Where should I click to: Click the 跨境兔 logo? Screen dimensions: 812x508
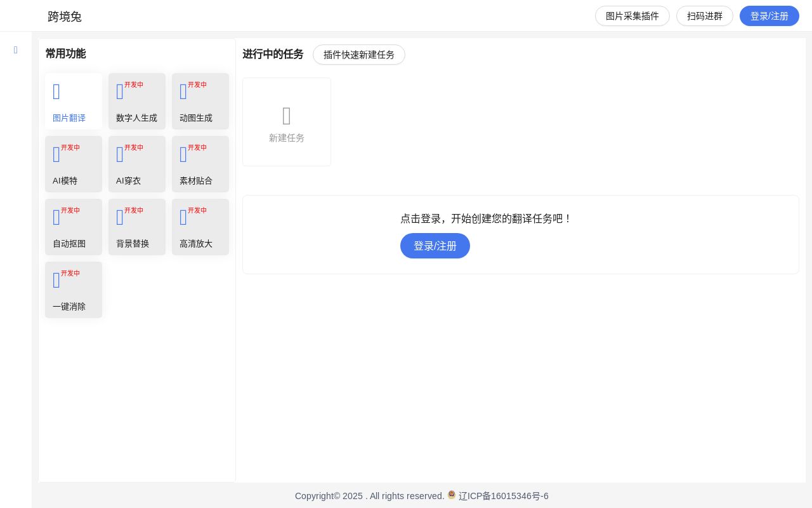(65, 17)
